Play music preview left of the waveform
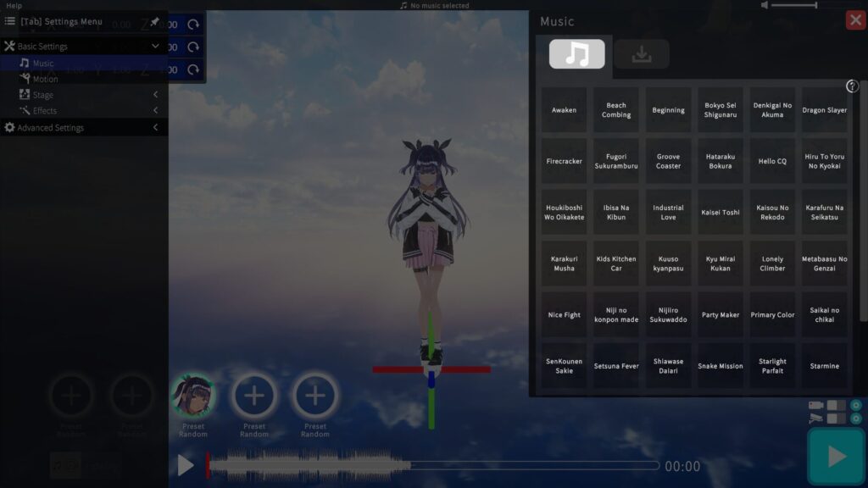This screenshot has width=868, height=488. (x=186, y=465)
